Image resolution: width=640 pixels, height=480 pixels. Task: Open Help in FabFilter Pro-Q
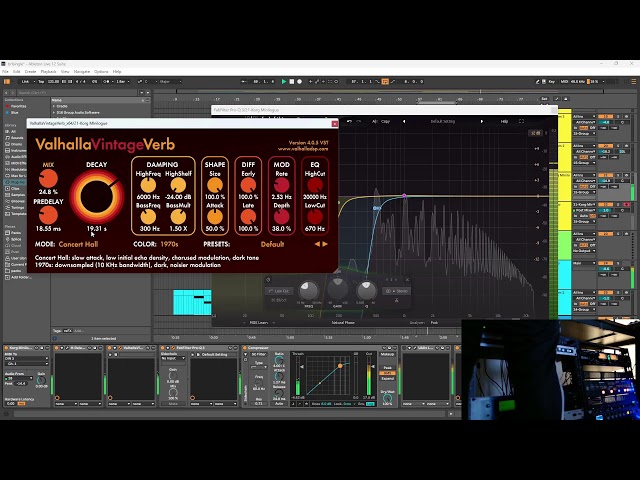click(504, 121)
